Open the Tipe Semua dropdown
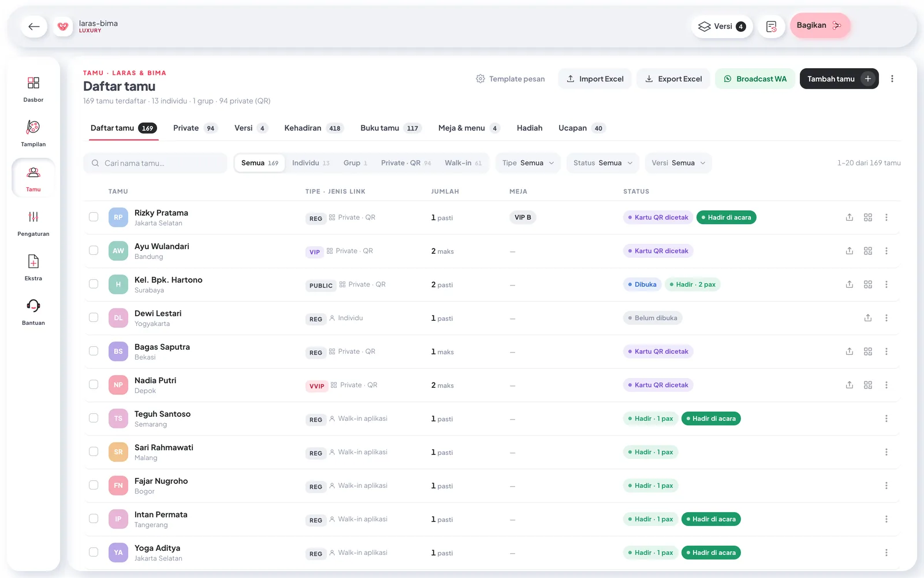 point(528,163)
